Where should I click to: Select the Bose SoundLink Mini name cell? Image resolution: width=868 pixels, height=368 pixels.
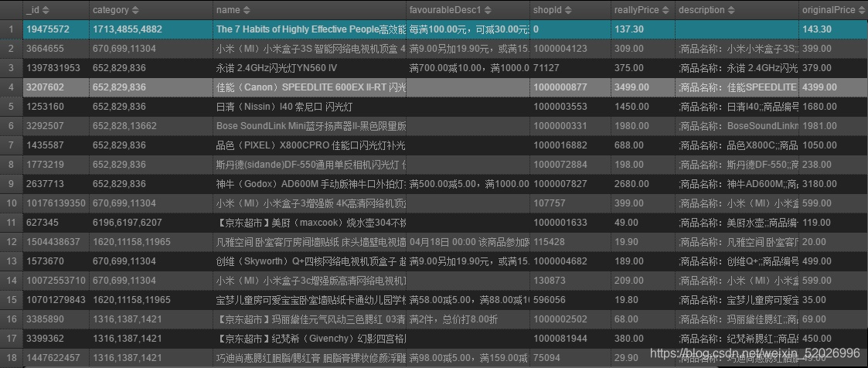pyautogui.click(x=309, y=126)
